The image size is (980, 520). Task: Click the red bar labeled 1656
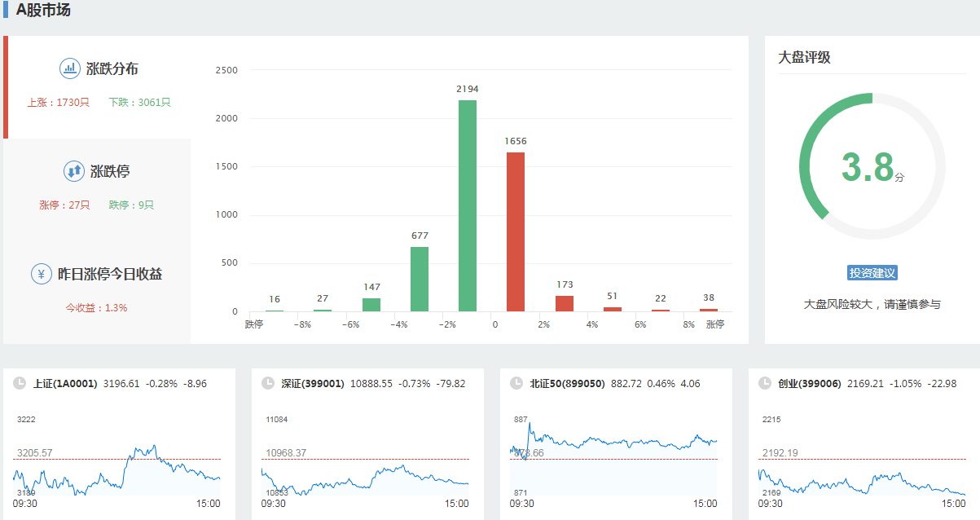[x=516, y=231]
